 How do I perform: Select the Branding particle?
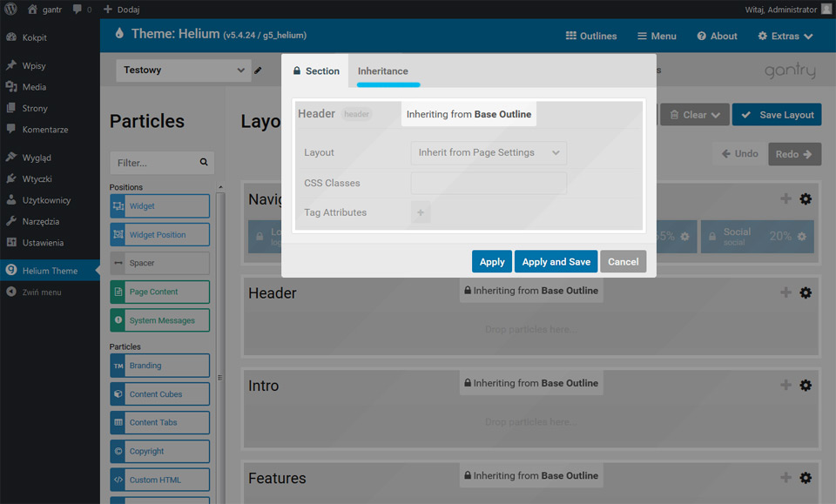(160, 366)
